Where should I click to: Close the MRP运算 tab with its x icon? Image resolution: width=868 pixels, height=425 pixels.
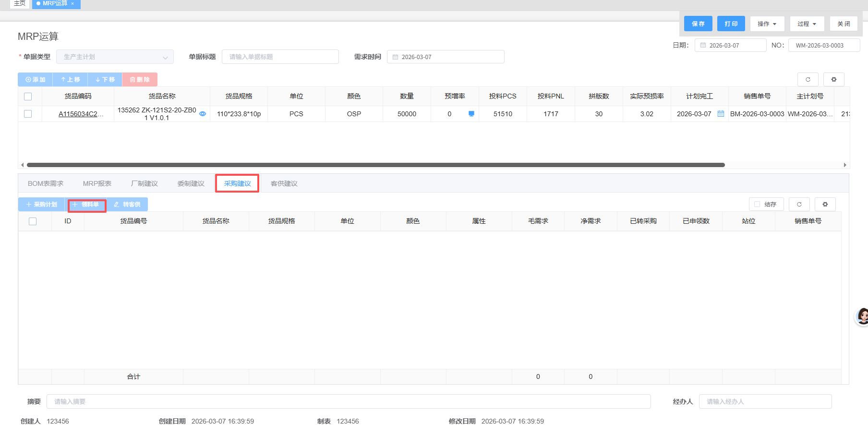point(72,4)
